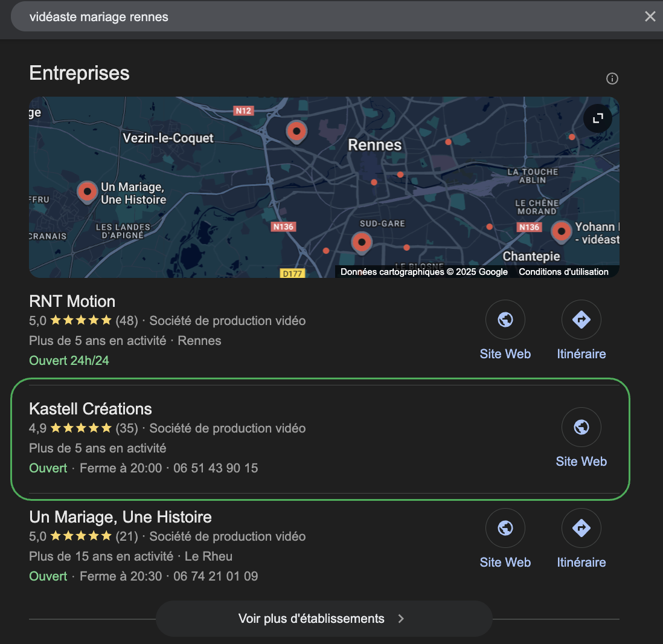Click the (48) review count for RNT Motion
663x644 pixels.
127,321
